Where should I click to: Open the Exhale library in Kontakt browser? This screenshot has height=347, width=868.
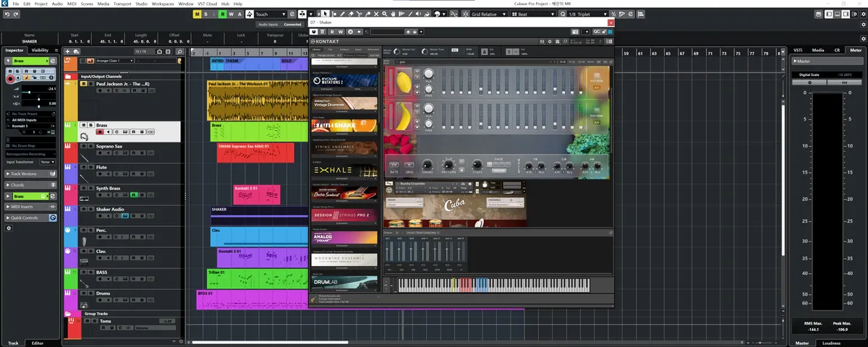[x=344, y=171]
